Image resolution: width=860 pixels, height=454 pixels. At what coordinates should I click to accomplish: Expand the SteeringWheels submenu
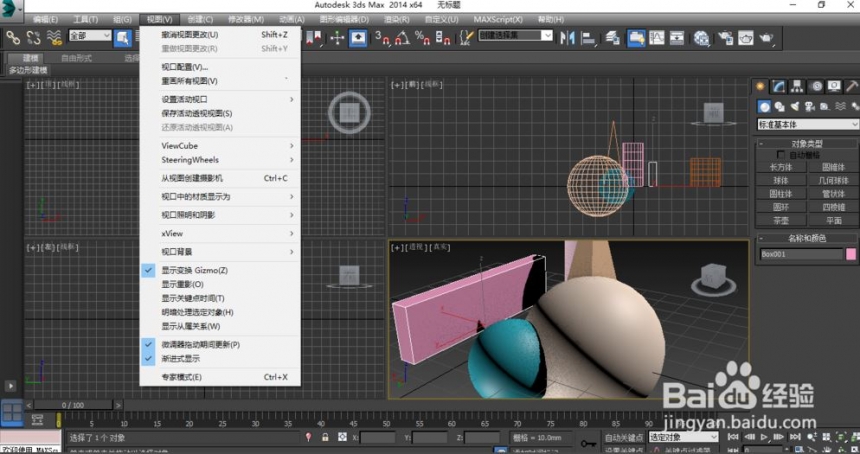click(x=220, y=160)
